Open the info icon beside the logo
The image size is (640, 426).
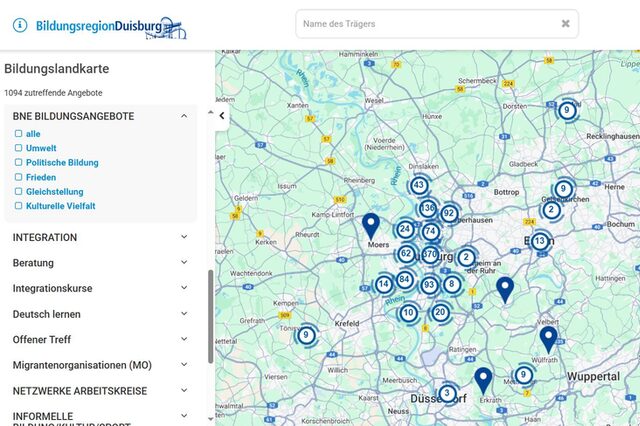pyautogui.click(x=20, y=25)
